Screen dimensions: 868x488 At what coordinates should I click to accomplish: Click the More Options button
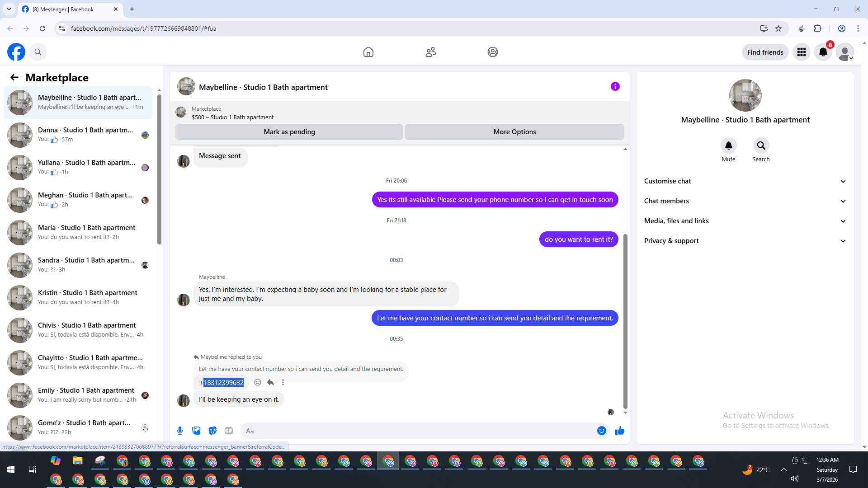(514, 132)
